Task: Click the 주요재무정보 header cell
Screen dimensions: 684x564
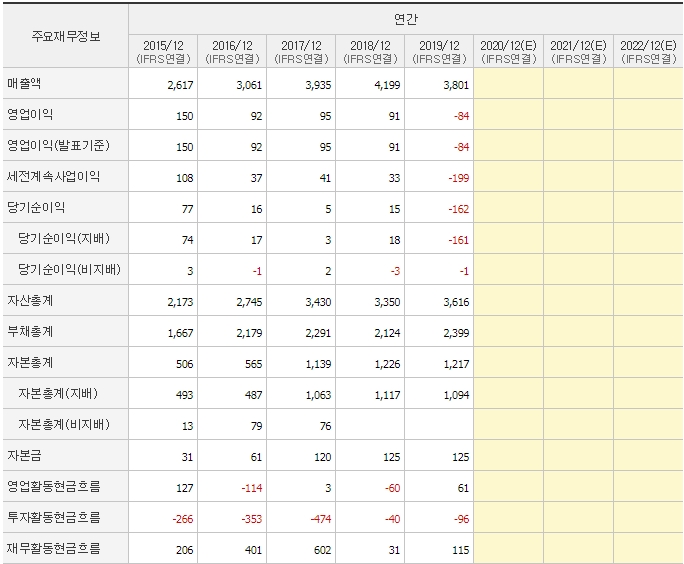Action: click(x=66, y=36)
